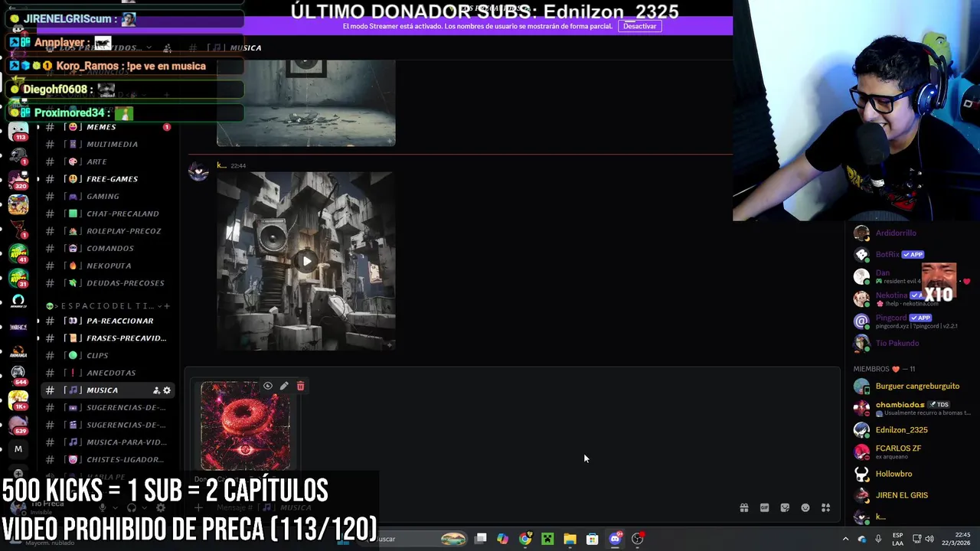Open member Ardidorrillo profile
The height and width of the screenshot is (551, 980).
click(x=911, y=233)
